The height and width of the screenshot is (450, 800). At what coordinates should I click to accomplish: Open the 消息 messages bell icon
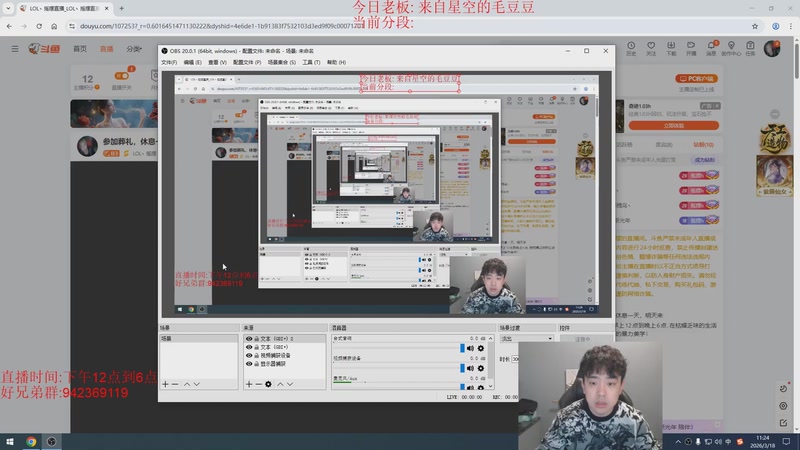pos(711,48)
